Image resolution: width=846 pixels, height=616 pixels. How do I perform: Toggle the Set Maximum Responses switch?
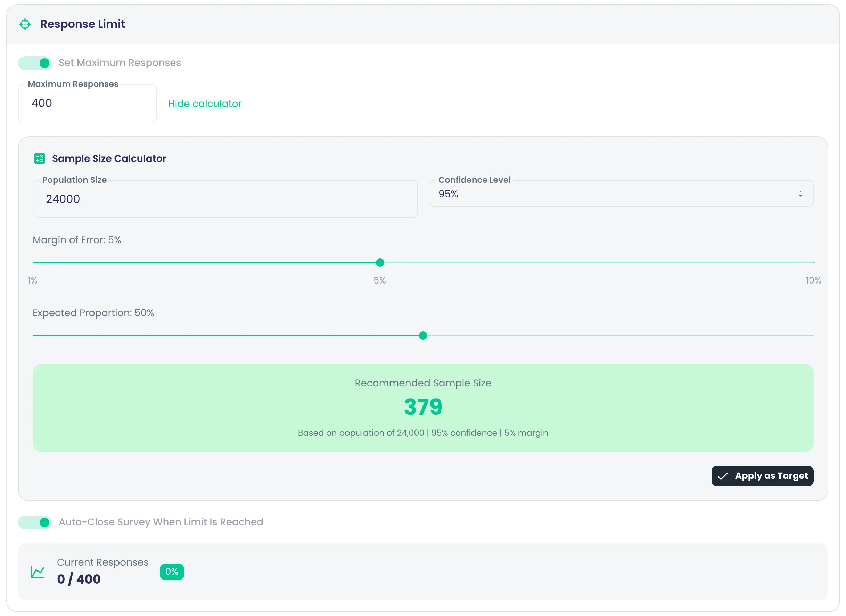35,63
